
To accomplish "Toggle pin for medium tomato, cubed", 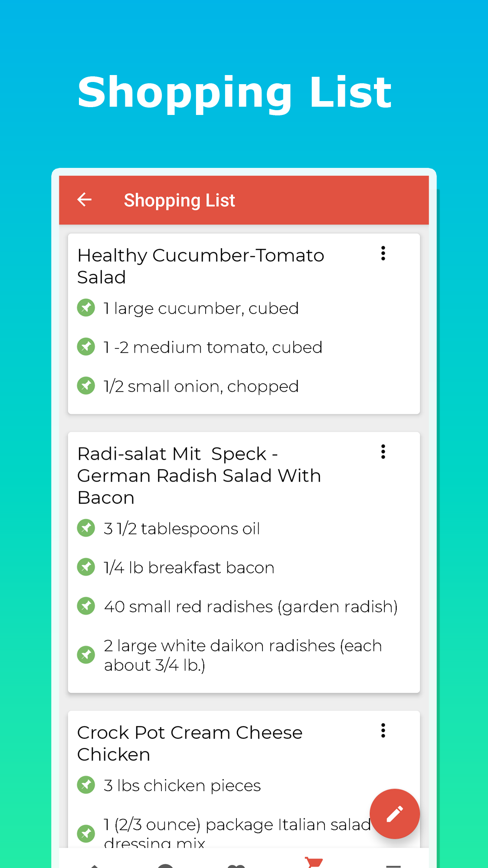I will point(86,347).
